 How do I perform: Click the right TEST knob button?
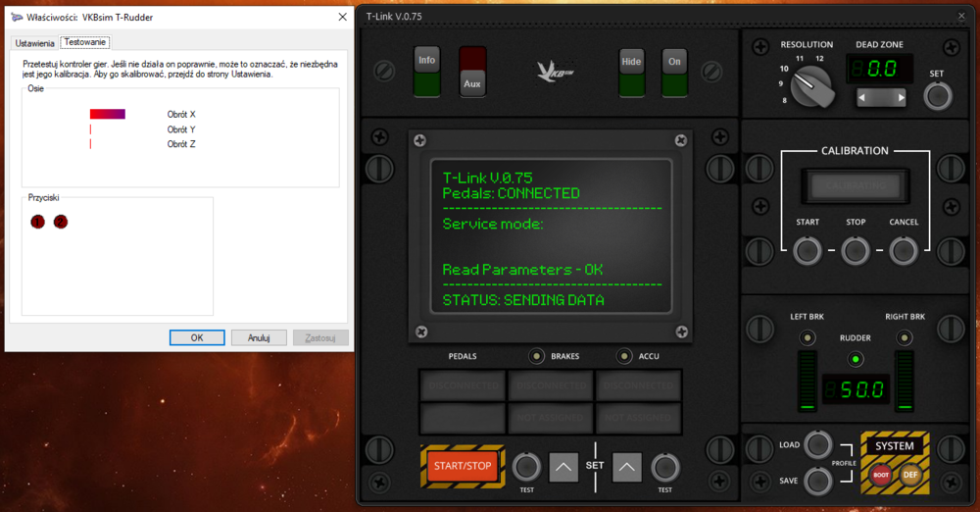tap(665, 467)
